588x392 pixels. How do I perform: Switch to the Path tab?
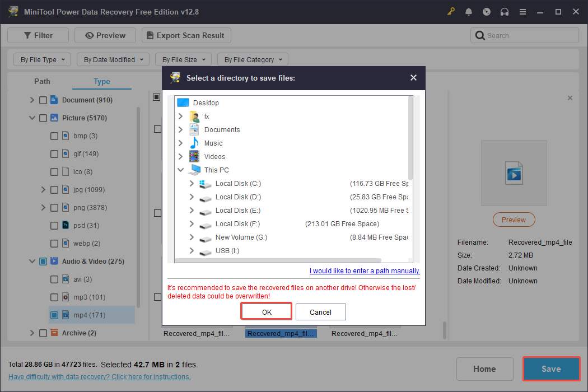(x=42, y=81)
